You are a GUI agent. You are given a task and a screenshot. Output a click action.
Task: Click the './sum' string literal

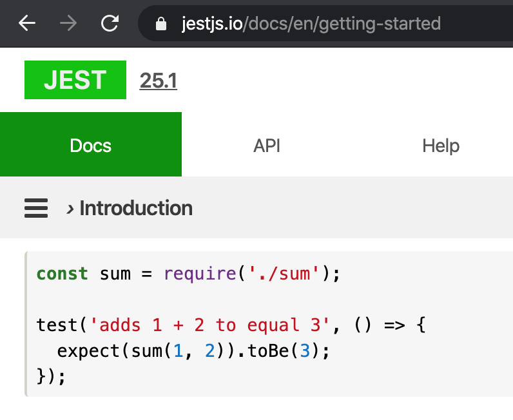point(284,274)
